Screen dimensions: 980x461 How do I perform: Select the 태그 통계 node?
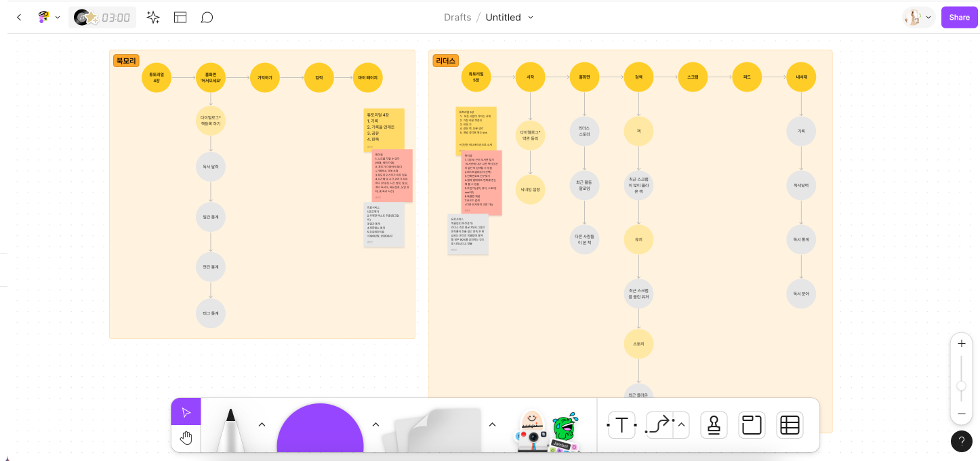point(211,313)
